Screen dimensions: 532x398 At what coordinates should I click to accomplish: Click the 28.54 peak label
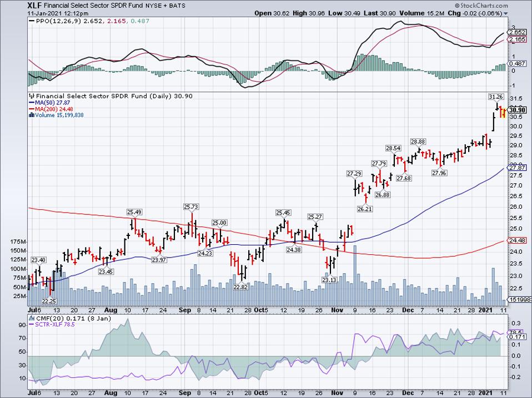tap(393, 148)
